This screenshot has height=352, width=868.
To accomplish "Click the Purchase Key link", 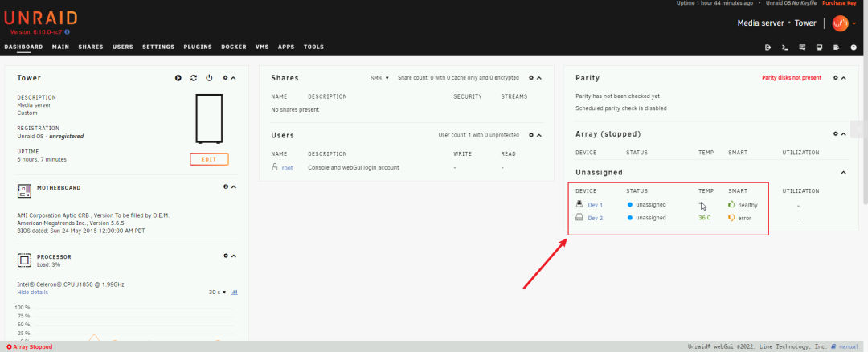I will [840, 4].
